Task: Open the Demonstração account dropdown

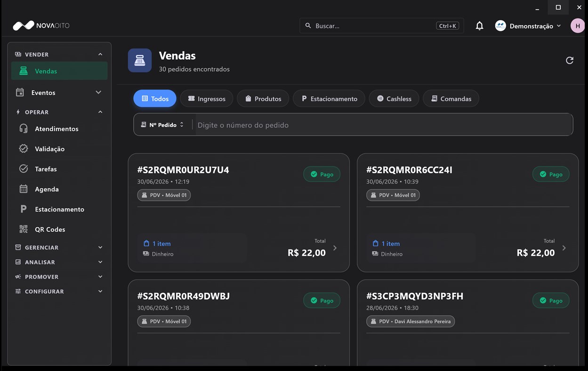Action: coord(528,26)
